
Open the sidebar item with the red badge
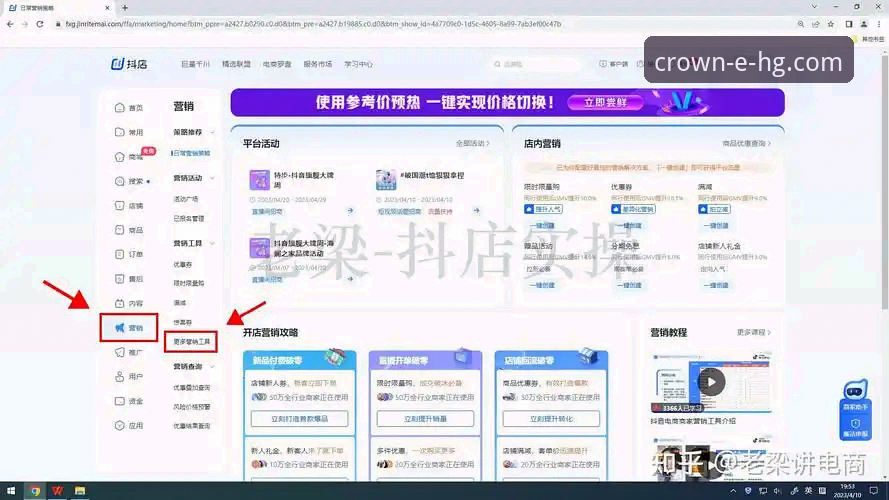(130, 156)
